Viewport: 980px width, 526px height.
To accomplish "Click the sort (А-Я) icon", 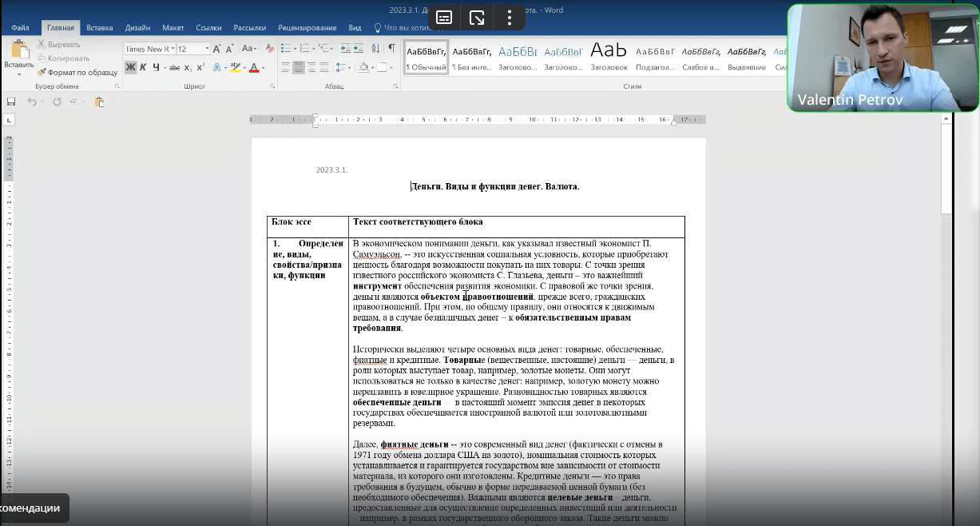I will coord(375,49).
